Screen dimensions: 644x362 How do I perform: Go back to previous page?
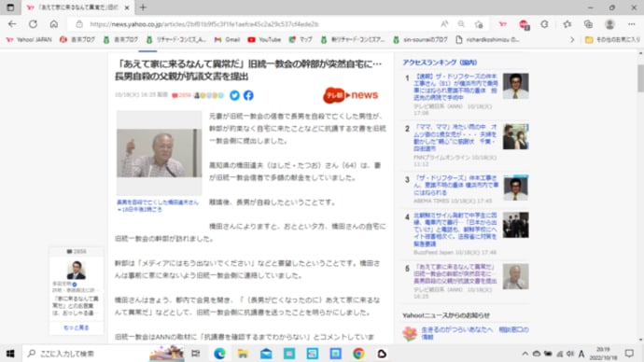pyautogui.click(x=12, y=24)
